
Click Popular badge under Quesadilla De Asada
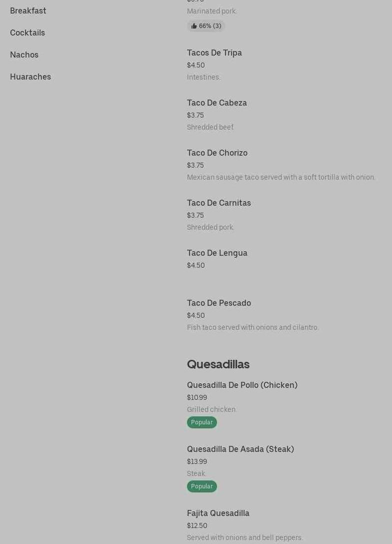click(x=202, y=486)
